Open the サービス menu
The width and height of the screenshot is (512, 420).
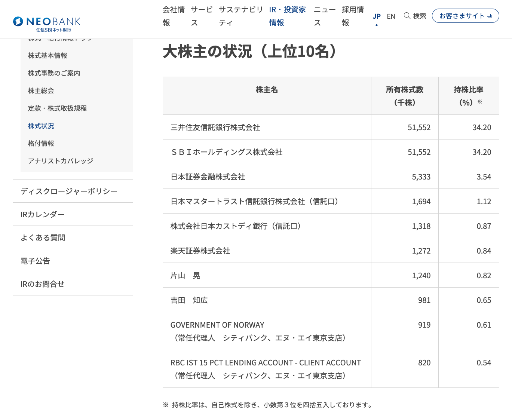202,16
